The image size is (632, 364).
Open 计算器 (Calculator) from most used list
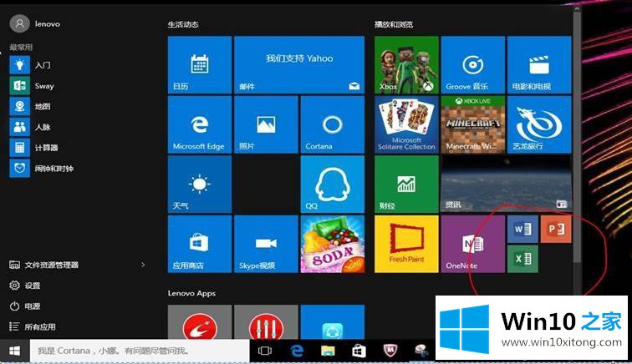point(34,148)
